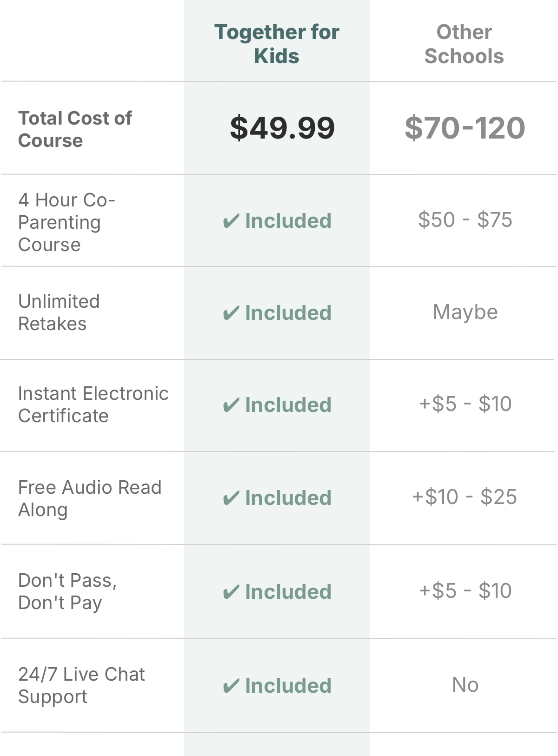Click the Free Audio Read Along checkmark
This screenshot has width=558, height=756.
coord(231,498)
